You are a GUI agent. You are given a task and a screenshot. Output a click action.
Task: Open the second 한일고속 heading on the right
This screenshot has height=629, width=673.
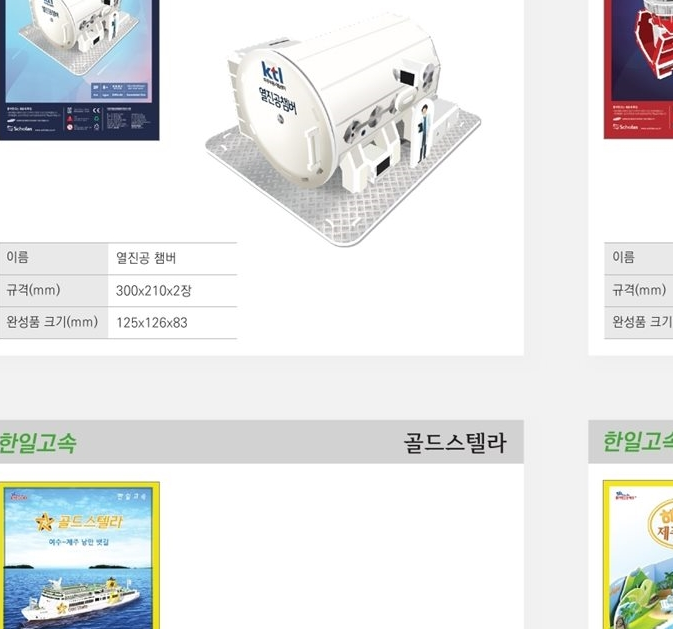coord(638,442)
